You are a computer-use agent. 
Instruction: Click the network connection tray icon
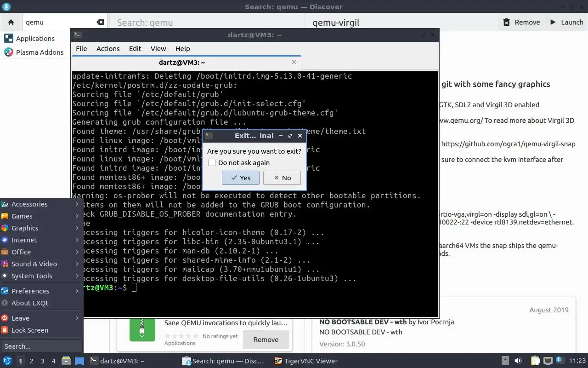click(x=548, y=361)
